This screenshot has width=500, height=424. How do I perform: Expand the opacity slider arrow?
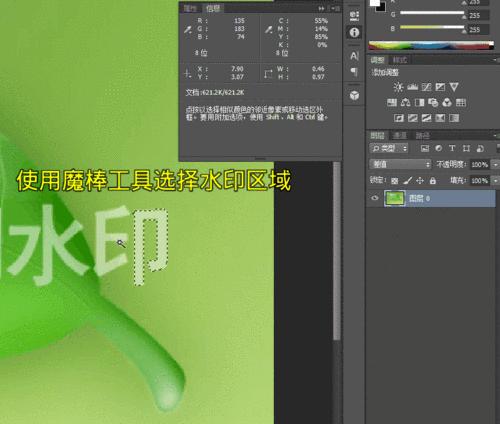coord(495,164)
